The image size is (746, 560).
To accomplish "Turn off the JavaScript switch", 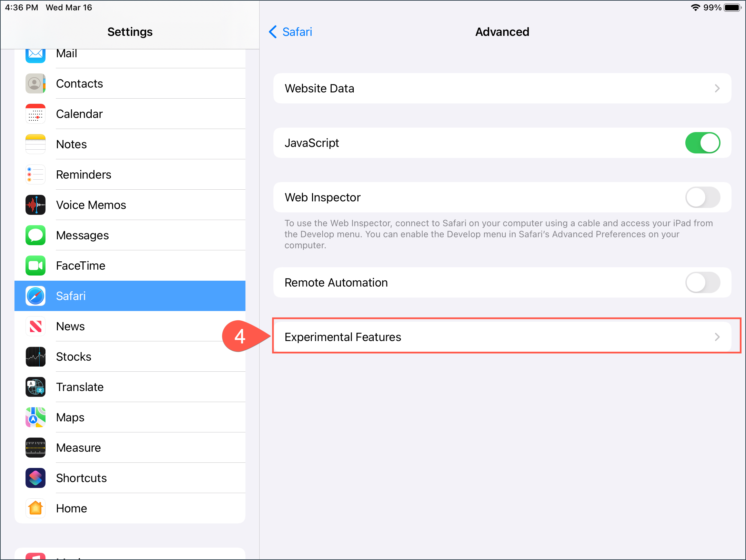I will point(703,143).
